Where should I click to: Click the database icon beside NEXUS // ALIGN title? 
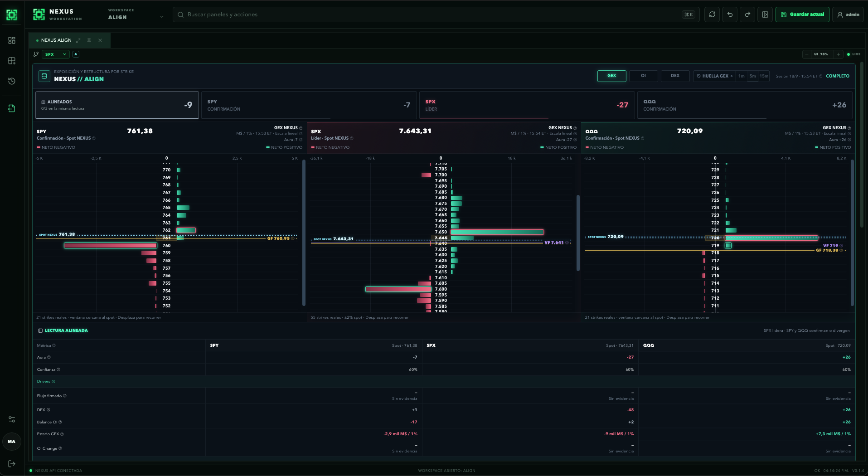pos(44,76)
